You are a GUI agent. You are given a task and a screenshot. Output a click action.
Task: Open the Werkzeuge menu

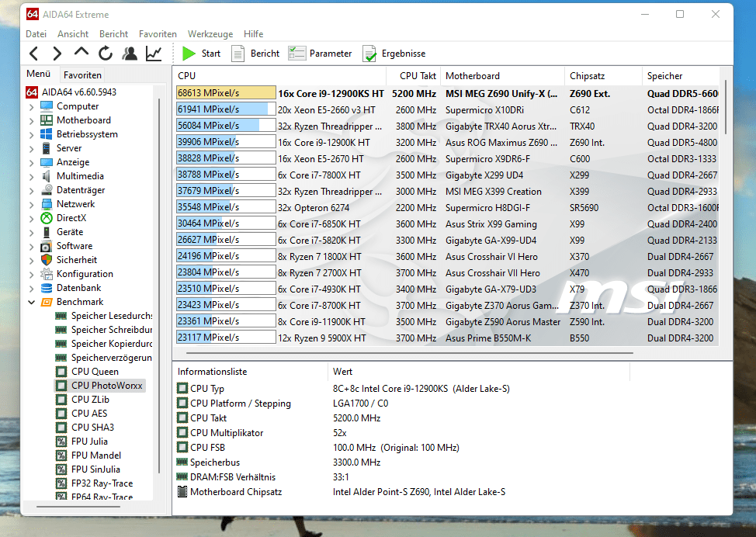(210, 33)
